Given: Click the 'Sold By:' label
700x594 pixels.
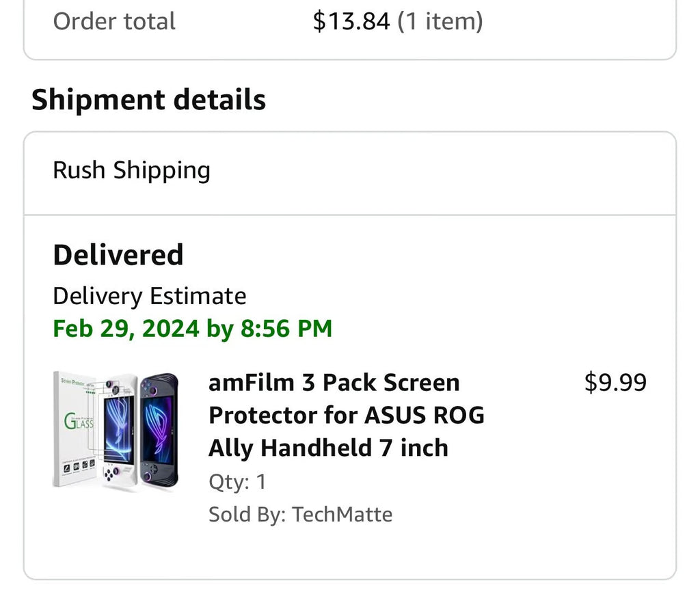Looking at the screenshot, I should [247, 514].
